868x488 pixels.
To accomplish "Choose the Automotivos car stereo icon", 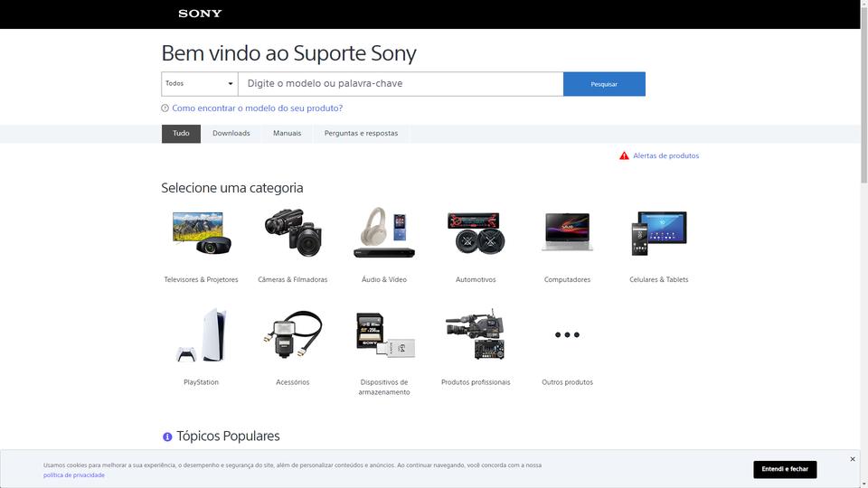I will click(476, 233).
